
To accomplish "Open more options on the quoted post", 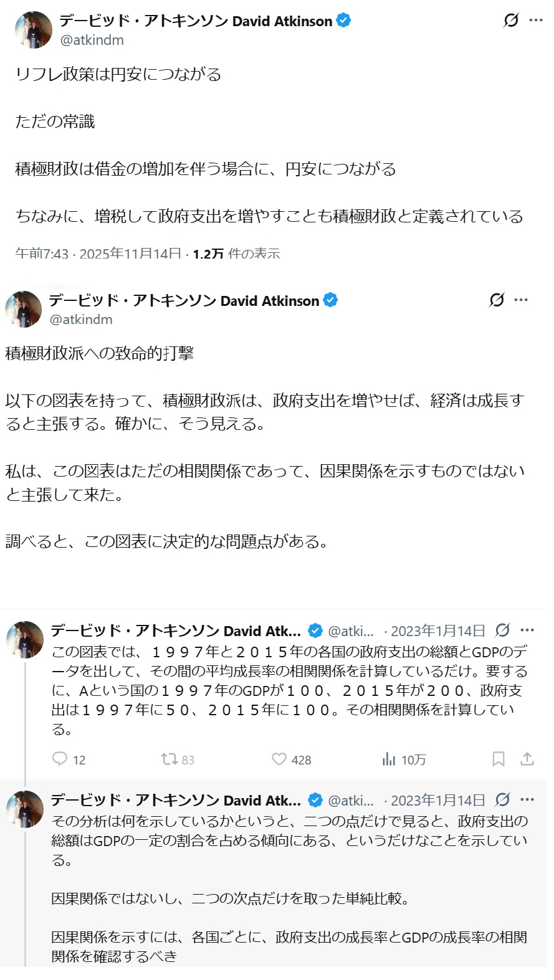I will tap(521, 300).
